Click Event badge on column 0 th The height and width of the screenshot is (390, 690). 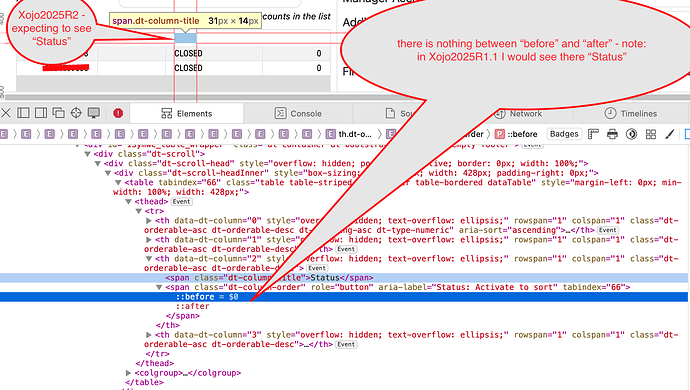[x=608, y=230]
